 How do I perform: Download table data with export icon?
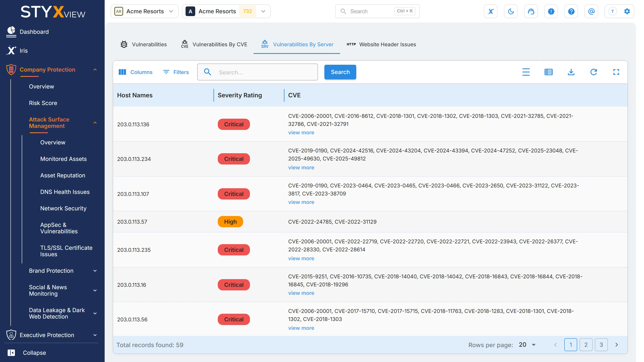click(x=571, y=72)
